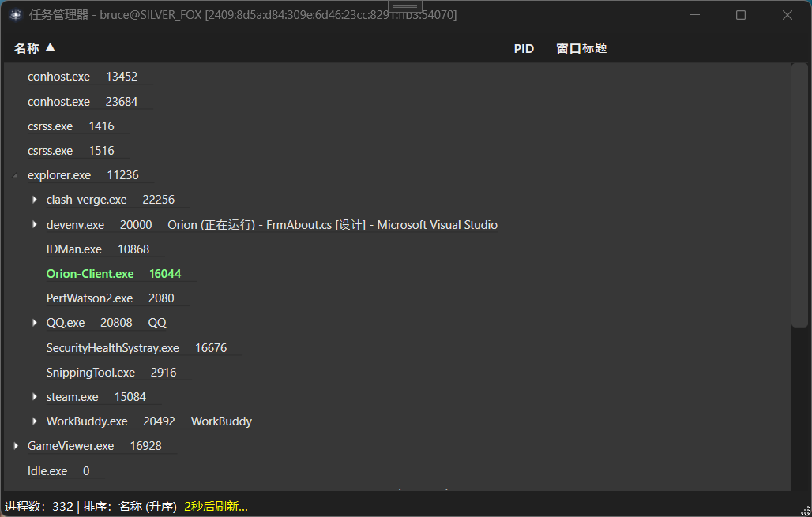Expand the GameViewer.exe process node
This screenshot has height=517, width=812.
(x=16, y=446)
